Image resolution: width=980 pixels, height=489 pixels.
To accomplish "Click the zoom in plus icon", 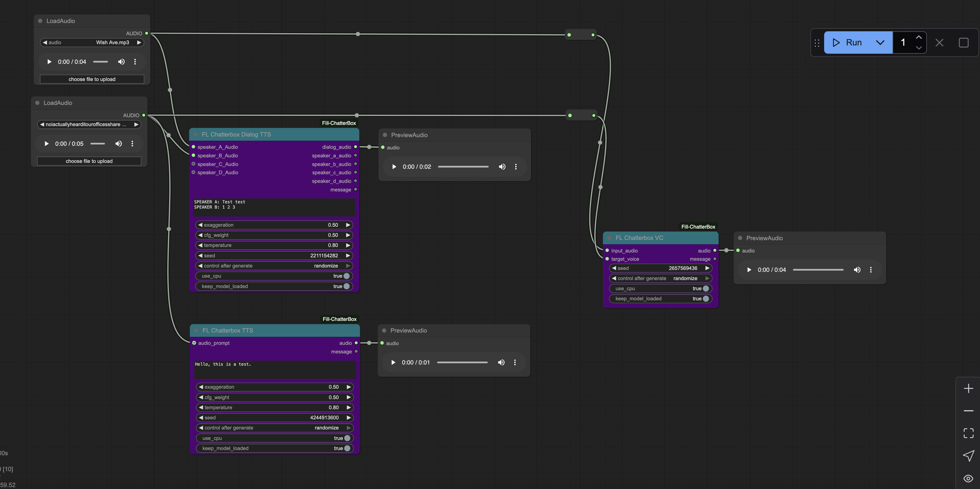I will [x=968, y=388].
